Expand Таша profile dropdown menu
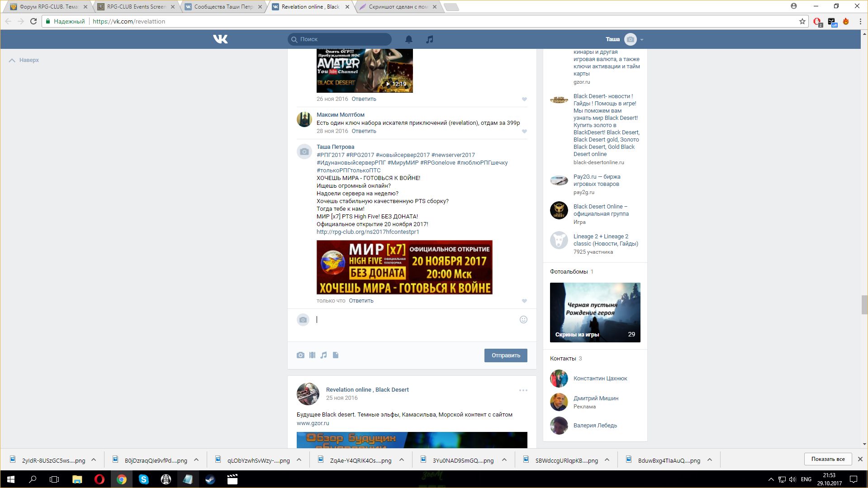This screenshot has width=868, height=488. click(642, 40)
